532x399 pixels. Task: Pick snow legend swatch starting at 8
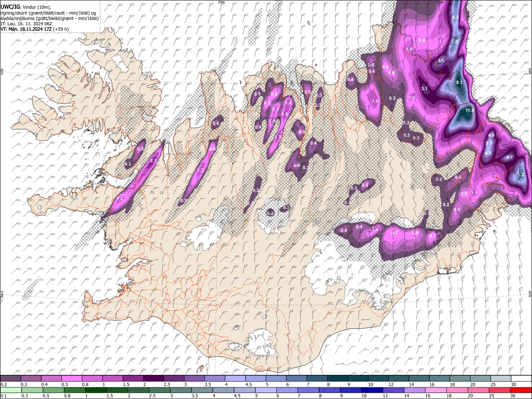[x=337, y=379]
